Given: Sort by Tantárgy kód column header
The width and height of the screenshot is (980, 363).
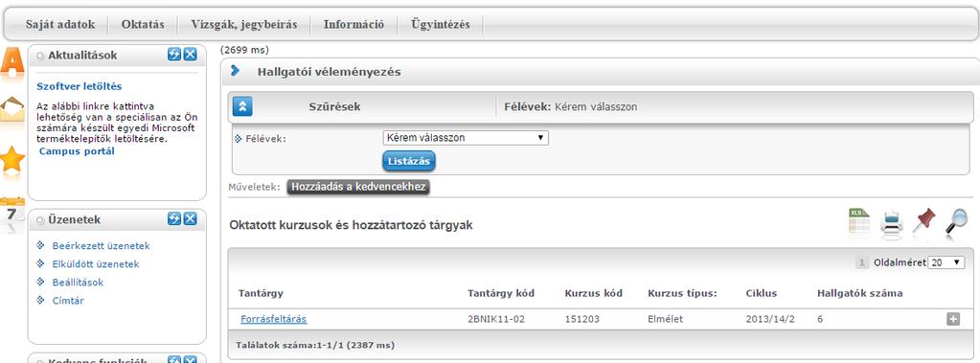Looking at the screenshot, I should point(501,293).
